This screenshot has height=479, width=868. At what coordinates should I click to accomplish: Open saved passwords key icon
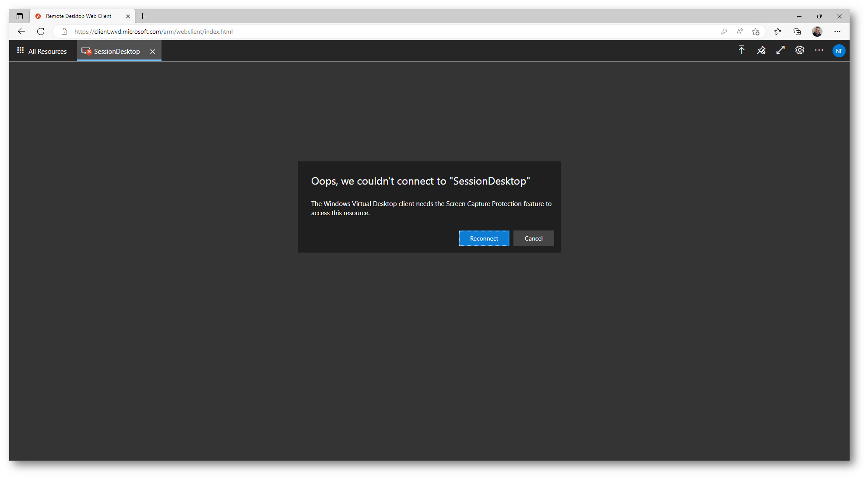[x=724, y=31]
